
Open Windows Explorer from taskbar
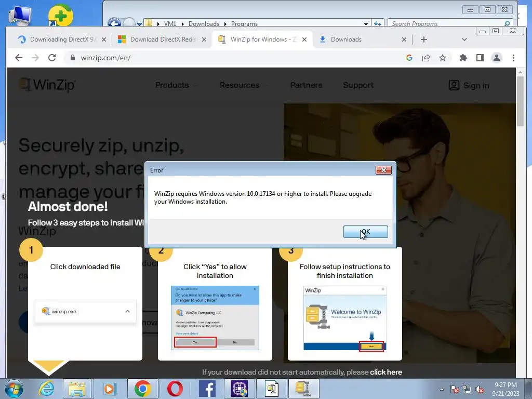(77, 389)
